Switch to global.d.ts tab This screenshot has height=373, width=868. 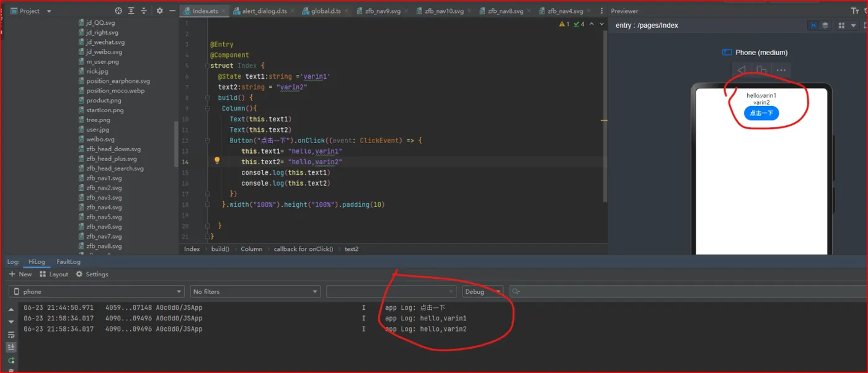pyautogui.click(x=327, y=11)
